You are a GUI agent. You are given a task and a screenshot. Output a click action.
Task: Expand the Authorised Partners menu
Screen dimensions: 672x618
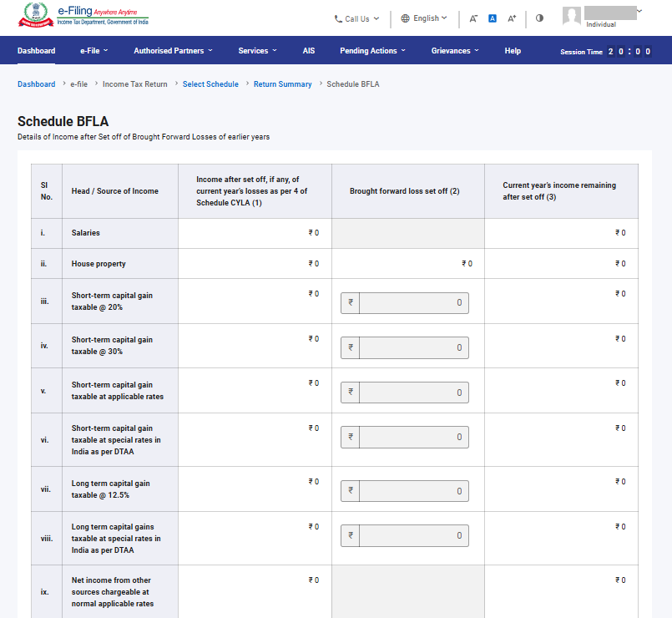[x=173, y=51]
